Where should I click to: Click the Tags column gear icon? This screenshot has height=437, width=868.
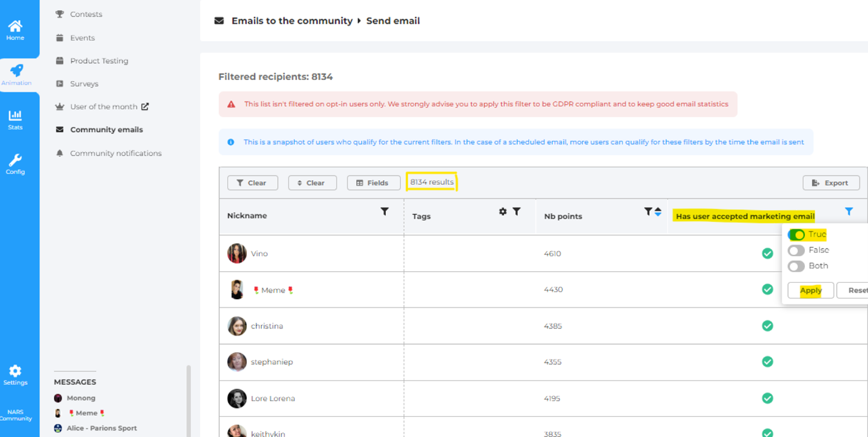pyautogui.click(x=502, y=211)
